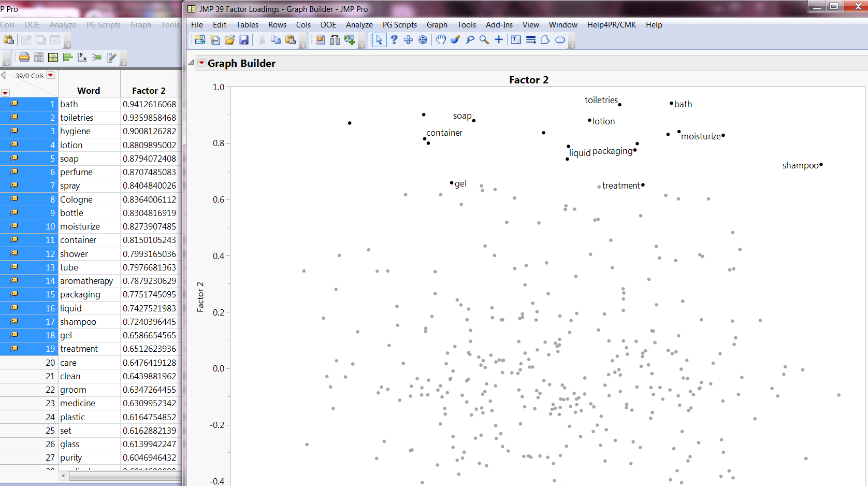868x486 pixels.
Task: Select the Grabber hand tool
Action: 441,39
